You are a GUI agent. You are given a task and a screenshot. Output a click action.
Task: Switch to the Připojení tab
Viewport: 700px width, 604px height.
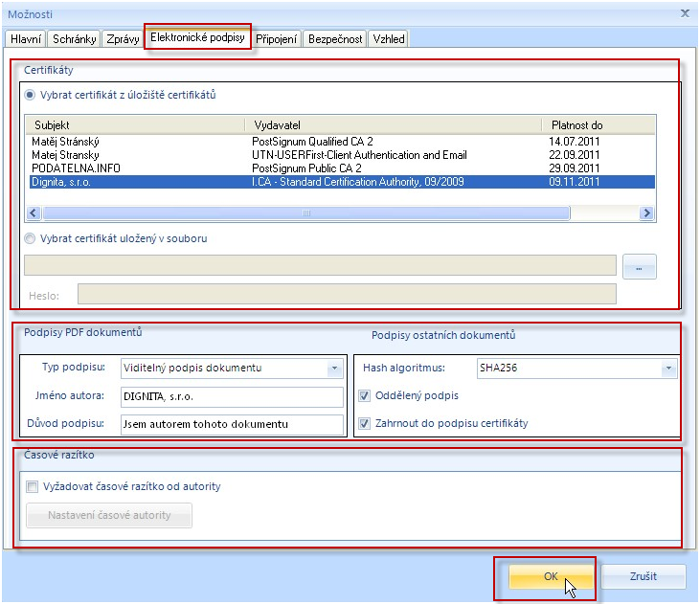point(277,39)
